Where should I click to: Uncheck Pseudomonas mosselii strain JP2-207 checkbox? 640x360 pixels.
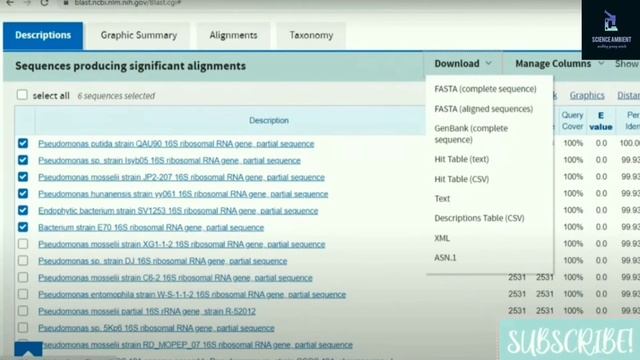pyautogui.click(x=23, y=177)
